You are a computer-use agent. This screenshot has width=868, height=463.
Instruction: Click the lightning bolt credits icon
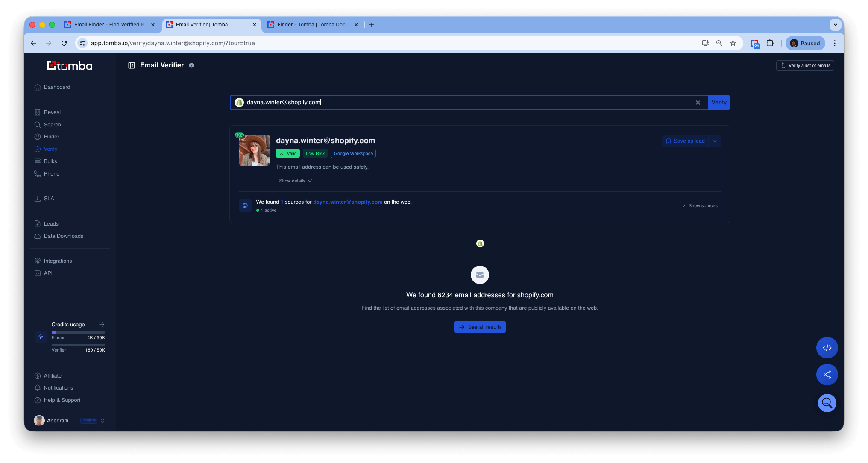coord(41,337)
